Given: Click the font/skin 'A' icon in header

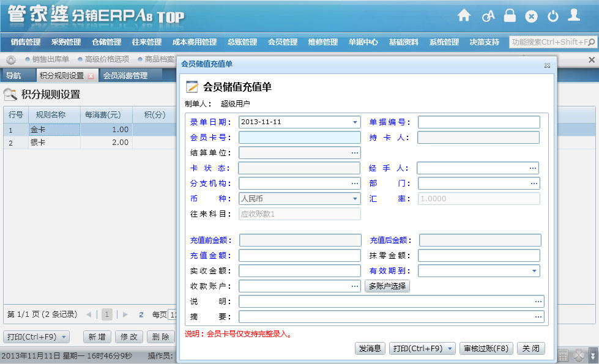Looking at the screenshot, I should 488,17.
